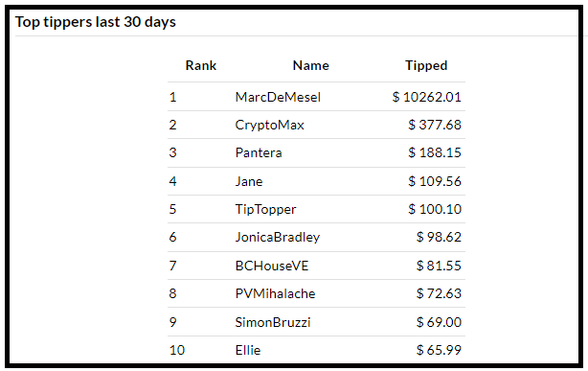The width and height of the screenshot is (588, 371).
Task: Open JonicaBradley's profile
Action: (278, 237)
